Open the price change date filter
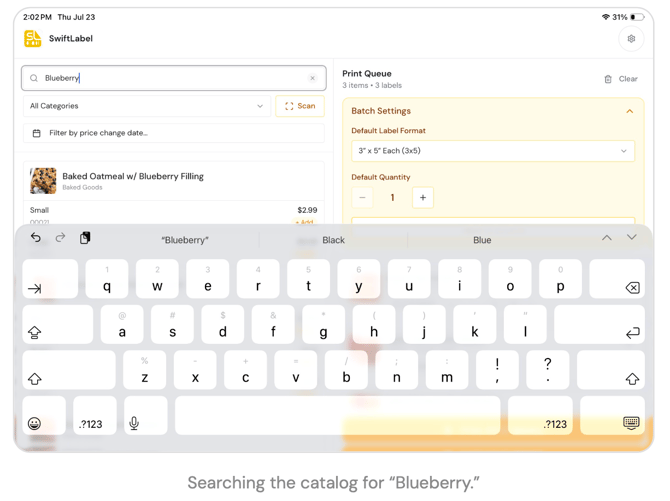 174,133
